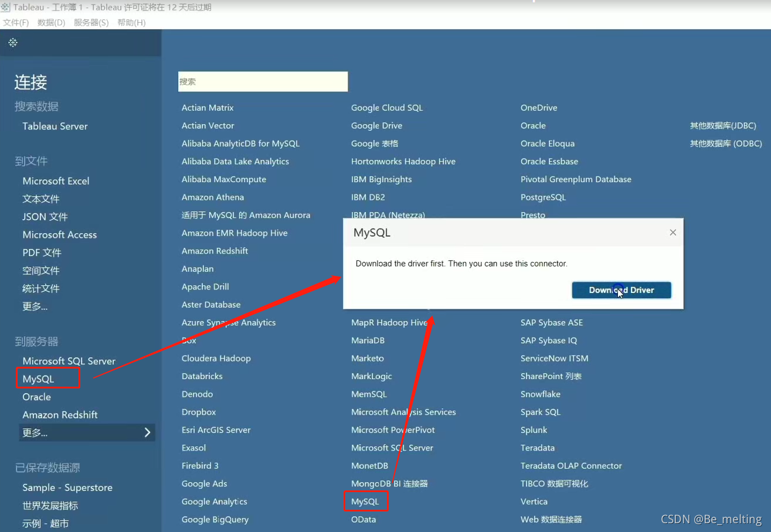Select Amazon EMR Hadoop Hive
Screen dimensions: 771x532
pyautogui.click(x=235, y=233)
